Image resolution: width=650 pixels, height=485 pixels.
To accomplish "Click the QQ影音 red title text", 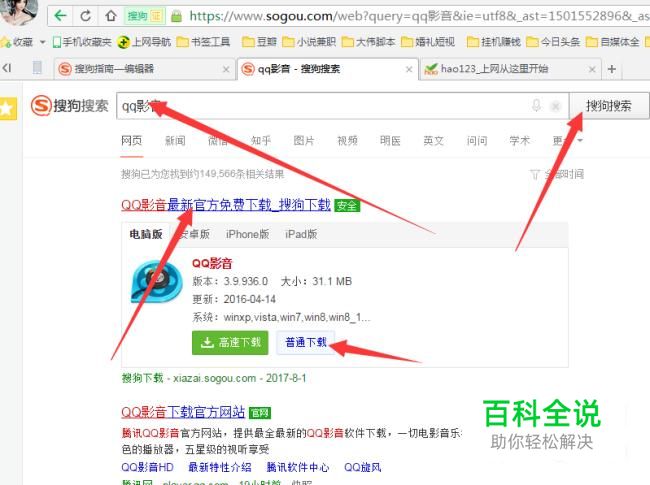I will (212, 263).
